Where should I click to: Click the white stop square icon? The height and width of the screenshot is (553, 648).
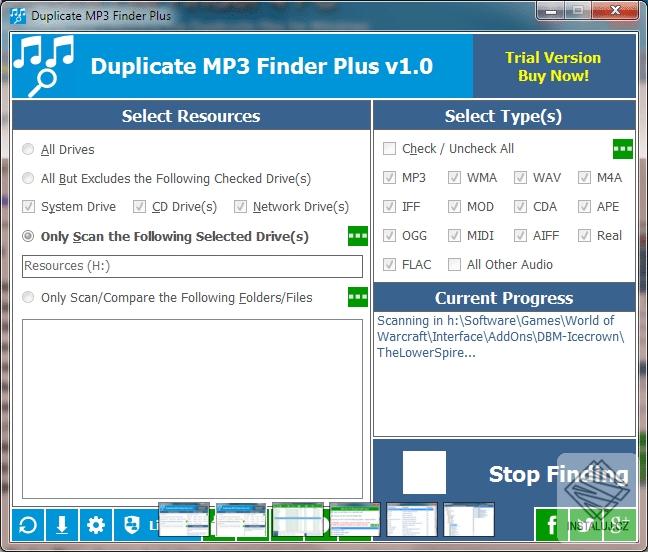point(424,472)
